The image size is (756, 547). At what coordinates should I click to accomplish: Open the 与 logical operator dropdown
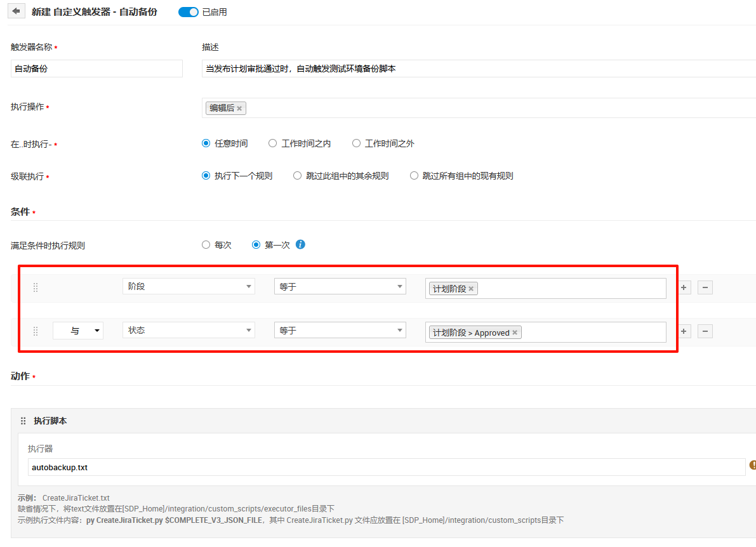pyautogui.click(x=77, y=330)
